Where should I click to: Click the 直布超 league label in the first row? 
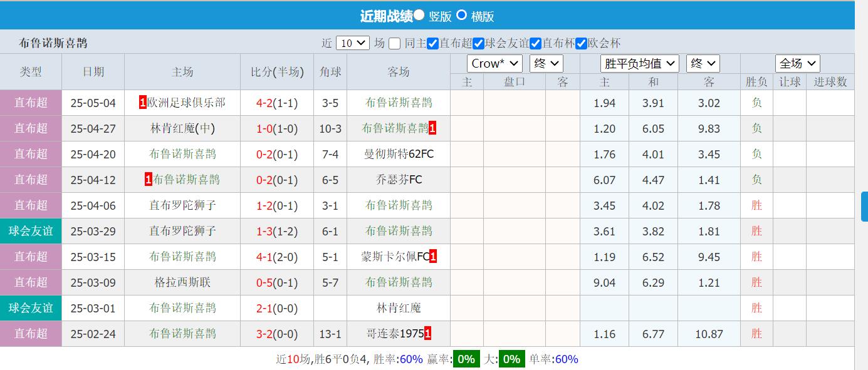[x=31, y=103]
